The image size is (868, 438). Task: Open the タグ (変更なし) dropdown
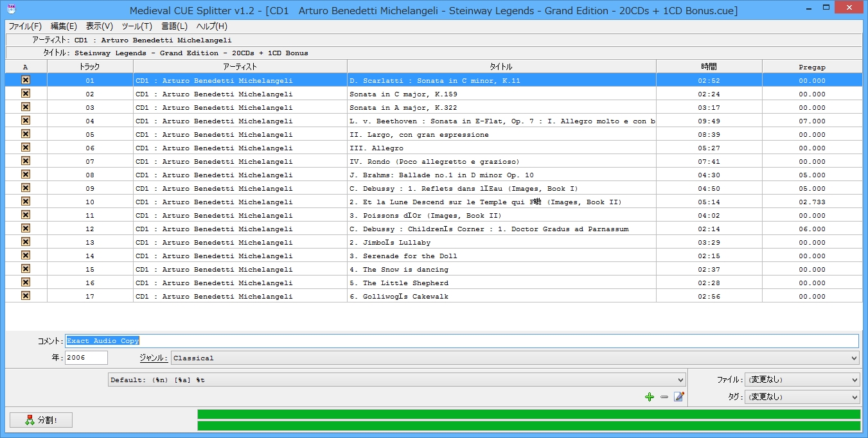click(x=802, y=397)
